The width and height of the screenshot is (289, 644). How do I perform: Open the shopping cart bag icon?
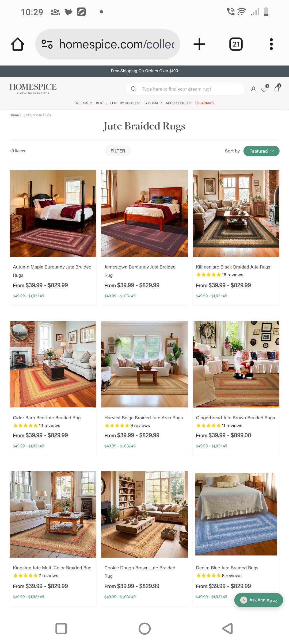point(277,89)
